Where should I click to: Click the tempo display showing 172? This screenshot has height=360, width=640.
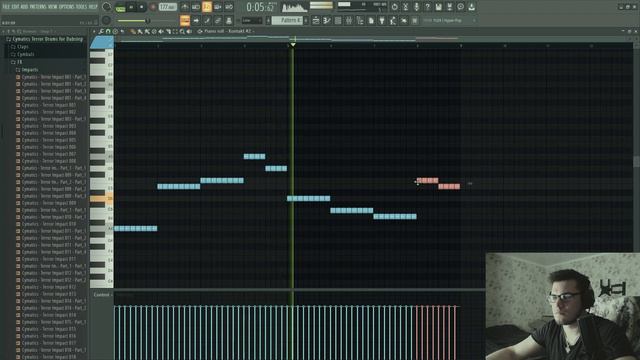[167, 7]
